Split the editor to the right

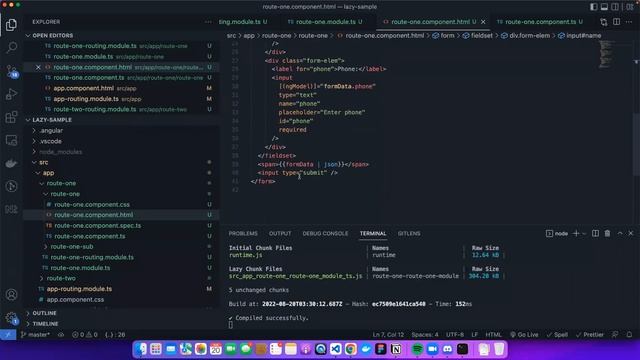click(x=616, y=22)
